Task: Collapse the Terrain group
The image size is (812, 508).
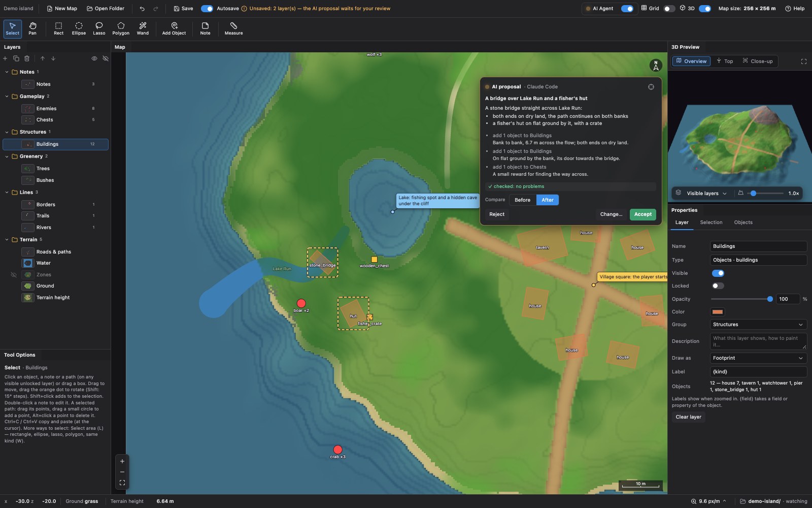Action: pyautogui.click(x=7, y=240)
